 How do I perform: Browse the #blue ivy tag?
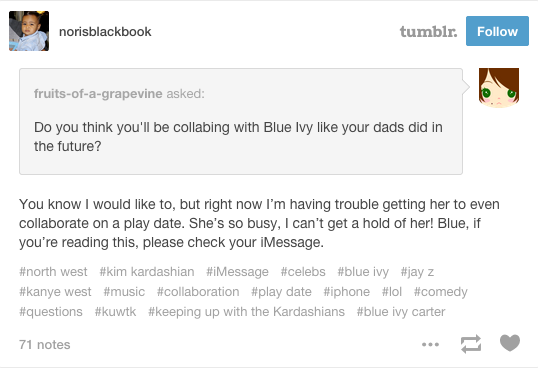click(363, 272)
